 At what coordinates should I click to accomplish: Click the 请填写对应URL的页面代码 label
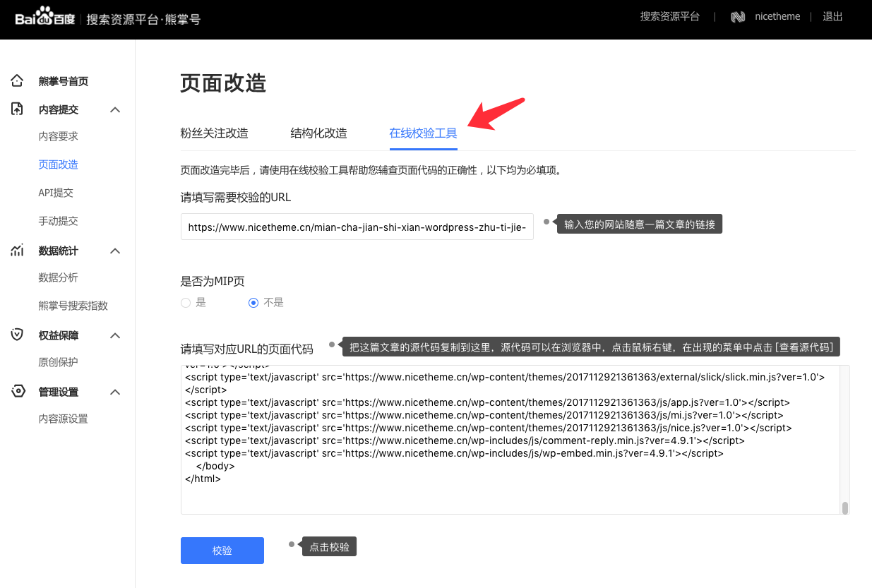tap(247, 349)
